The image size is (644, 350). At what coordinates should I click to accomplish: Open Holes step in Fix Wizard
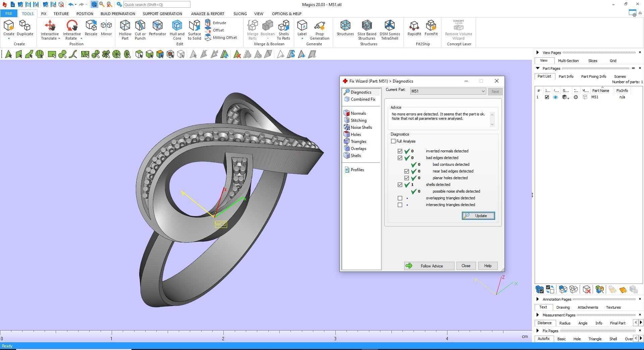pos(353,135)
